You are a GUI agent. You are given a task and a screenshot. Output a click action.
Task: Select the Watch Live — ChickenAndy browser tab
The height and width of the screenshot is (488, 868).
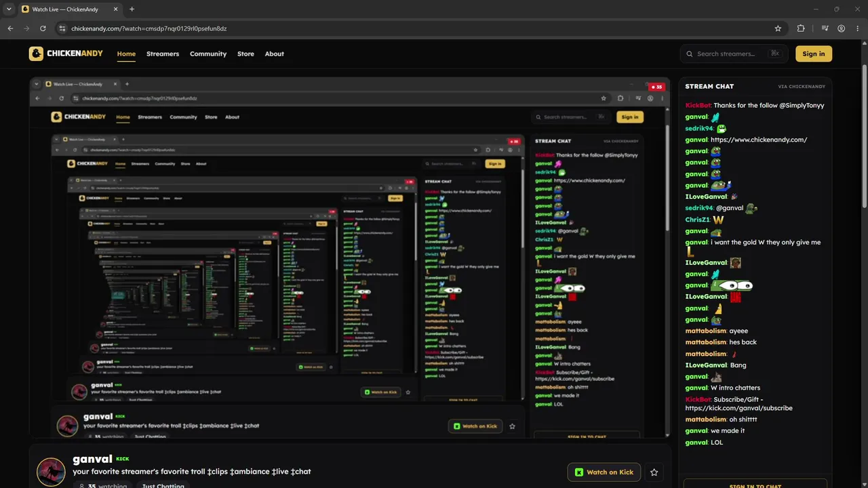[x=70, y=9]
